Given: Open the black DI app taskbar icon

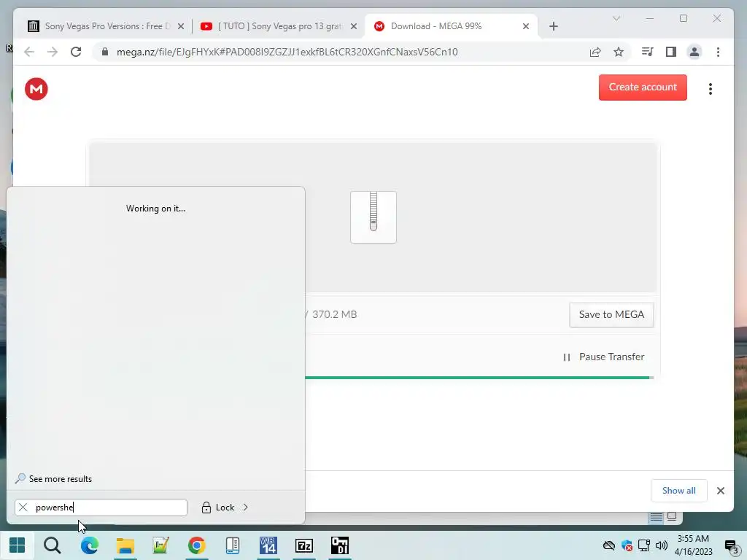Looking at the screenshot, I should click(340, 545).
